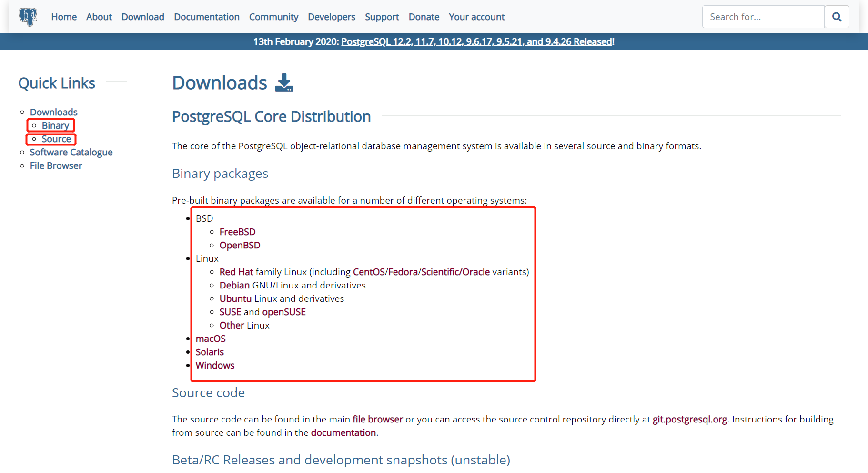Open the PostgreSQL 12.2 release announcement link

[x=478, y=41]
